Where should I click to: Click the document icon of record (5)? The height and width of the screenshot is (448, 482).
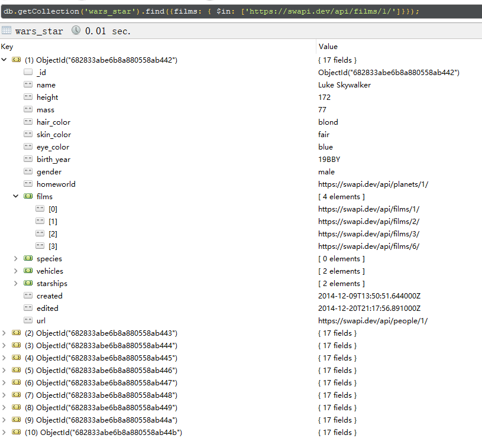17,370
